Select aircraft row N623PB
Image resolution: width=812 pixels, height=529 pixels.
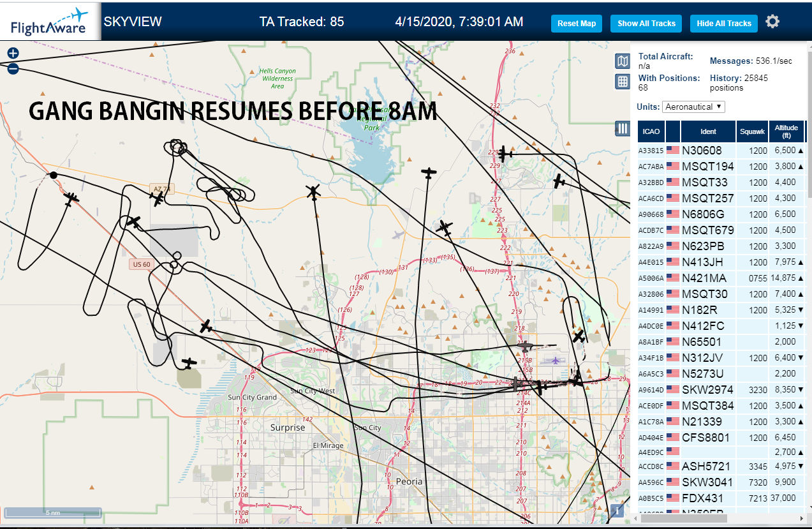[x=721, y=246]
